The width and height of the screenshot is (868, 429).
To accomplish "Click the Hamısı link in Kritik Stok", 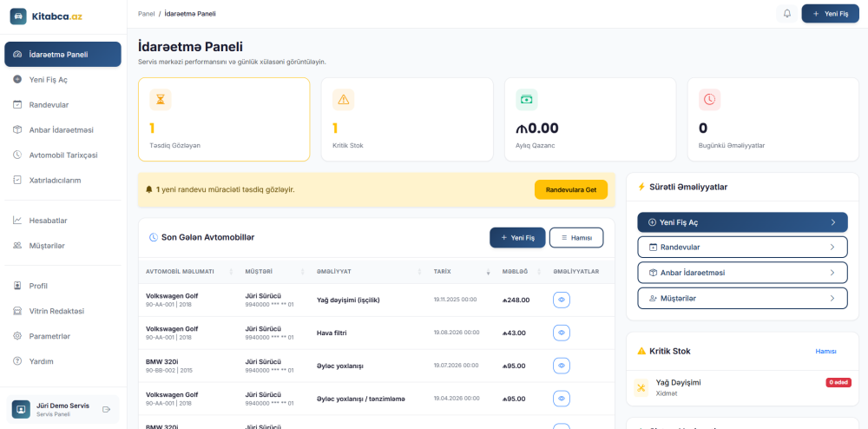I will (825, 352).
